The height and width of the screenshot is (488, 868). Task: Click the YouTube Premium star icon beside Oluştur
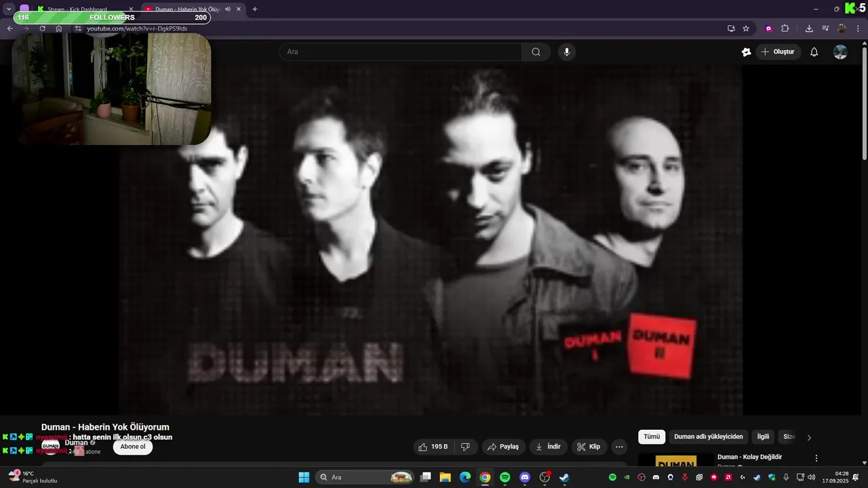click(x=746, y=52)
